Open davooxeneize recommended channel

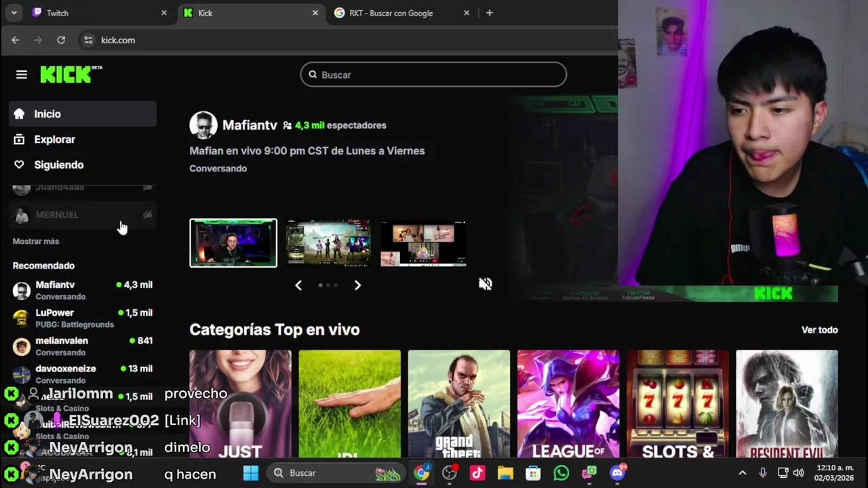click(83, 373)
